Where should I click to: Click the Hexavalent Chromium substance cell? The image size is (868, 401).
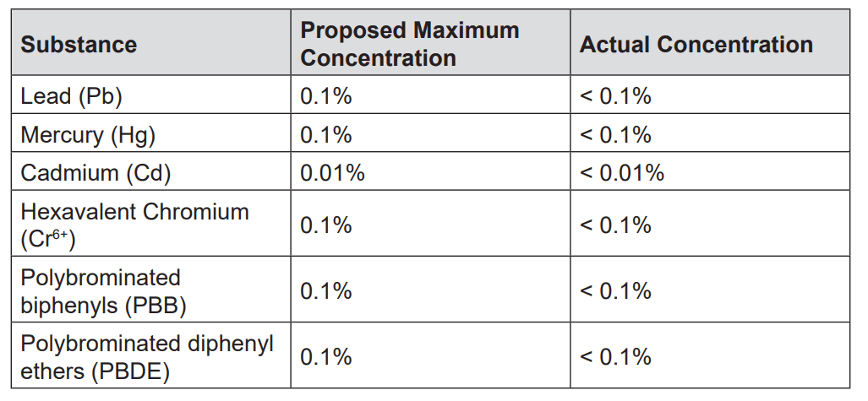(x=134, y=225)
